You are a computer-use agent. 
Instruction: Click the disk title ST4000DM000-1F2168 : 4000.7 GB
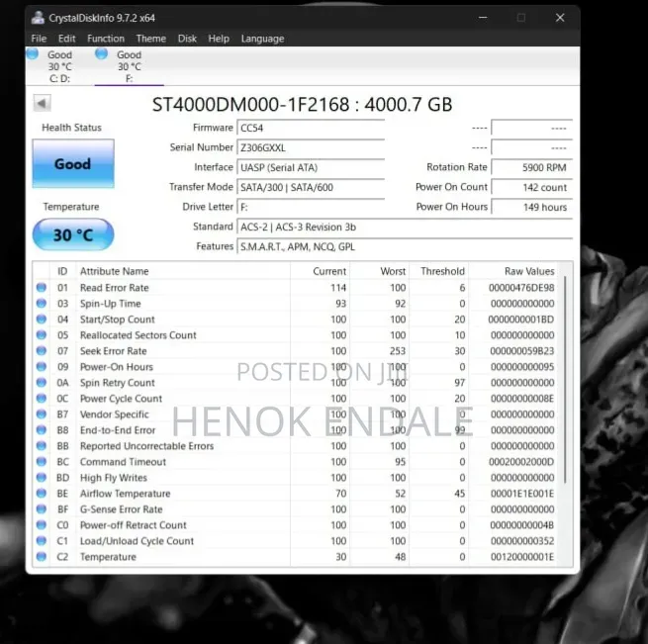pos(302,104)
